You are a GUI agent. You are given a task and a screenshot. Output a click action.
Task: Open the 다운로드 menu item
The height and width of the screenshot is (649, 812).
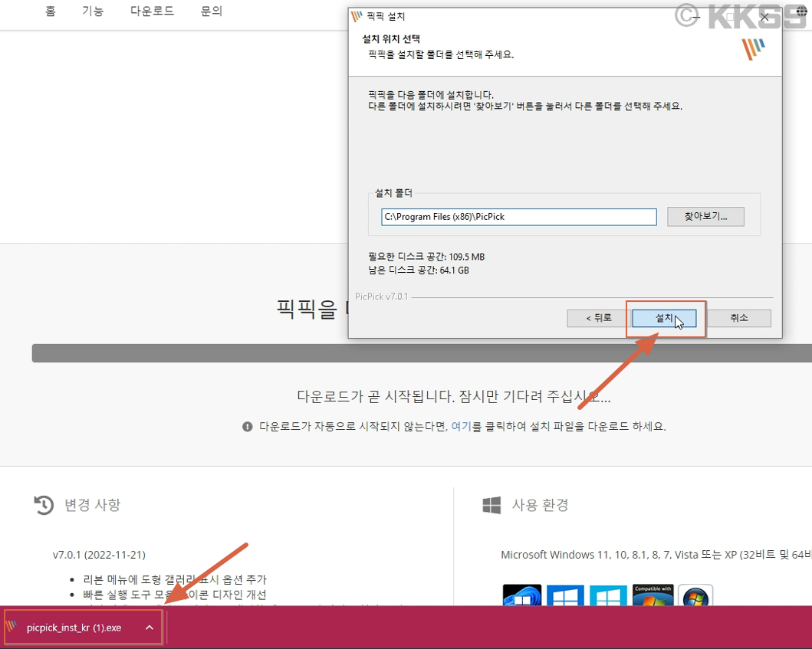pyautogui.click(x=152, y=11)
